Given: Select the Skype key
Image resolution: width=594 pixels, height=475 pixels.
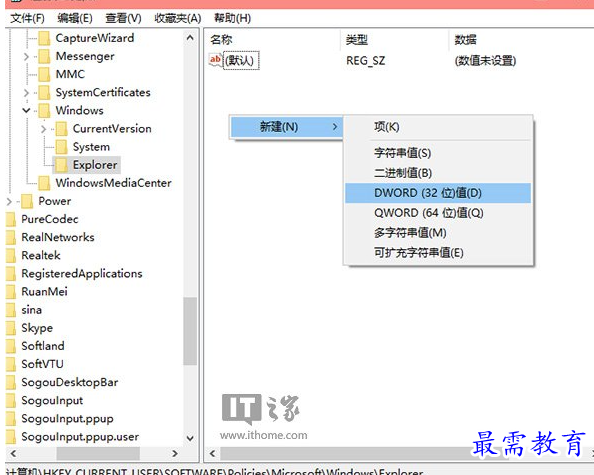Looking at the screenshot, I should tap(37, 328).
